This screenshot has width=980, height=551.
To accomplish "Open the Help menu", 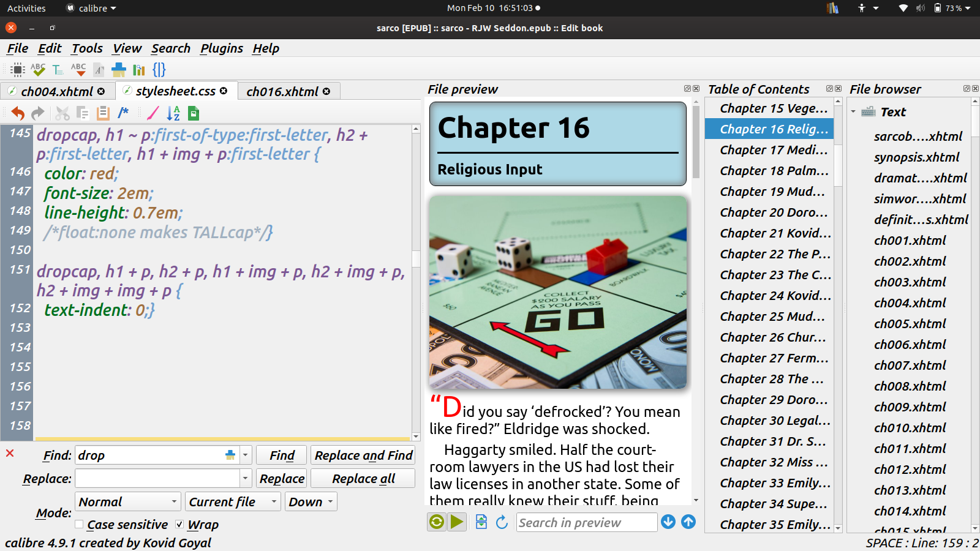I will pos(266,48).
